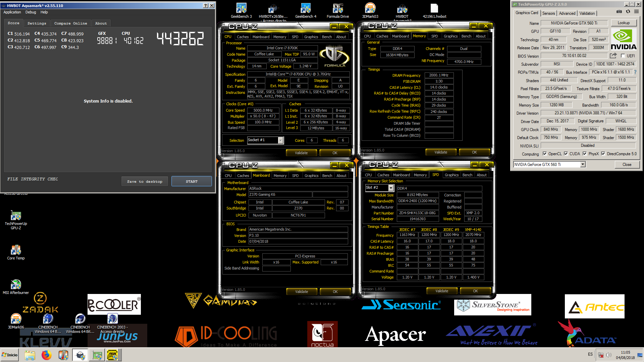The width and height of the screenshot is (644, 362).
Task: Open the CINEBENCH 2003 desktop shortcut
Action: coord(112,323)
